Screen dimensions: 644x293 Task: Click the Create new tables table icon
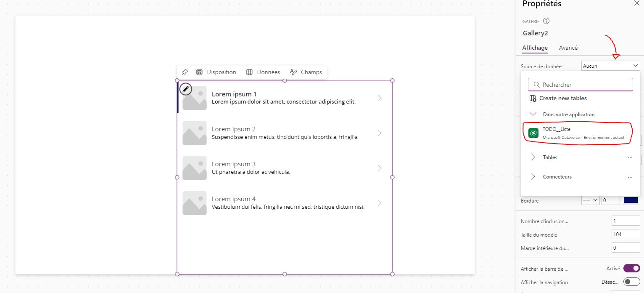click(x=533, y=98)
